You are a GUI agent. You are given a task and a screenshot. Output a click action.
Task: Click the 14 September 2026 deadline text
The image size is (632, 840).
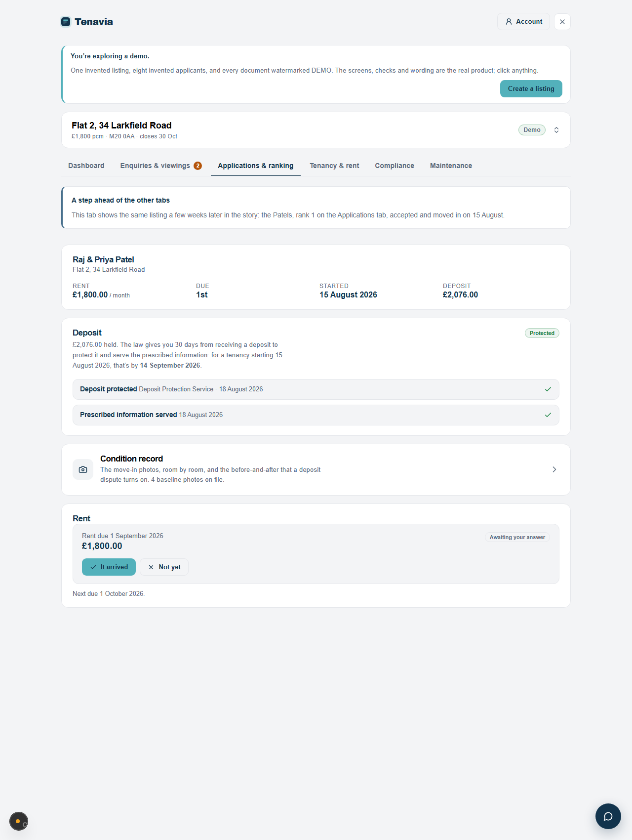coord(170,366)
